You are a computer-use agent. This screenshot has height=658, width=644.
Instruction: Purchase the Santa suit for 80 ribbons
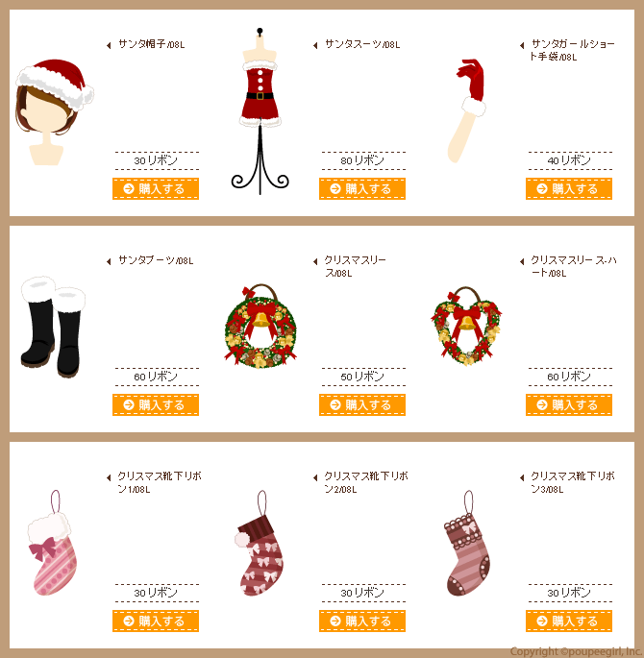click(361, 189)
